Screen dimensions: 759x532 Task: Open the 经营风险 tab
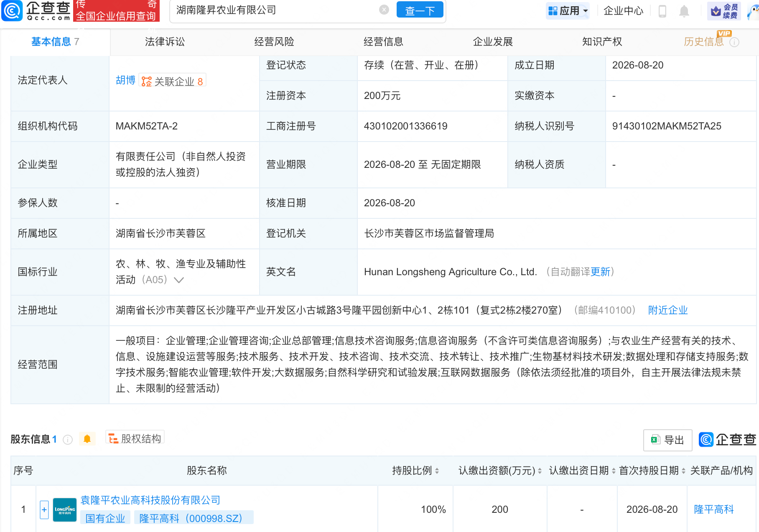(x=274, y=42)
